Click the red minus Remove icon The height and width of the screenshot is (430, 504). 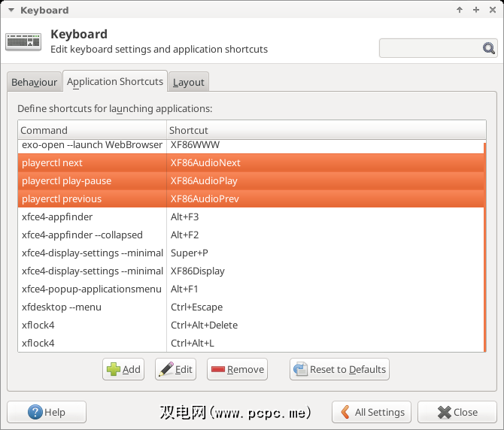[218, 369]
